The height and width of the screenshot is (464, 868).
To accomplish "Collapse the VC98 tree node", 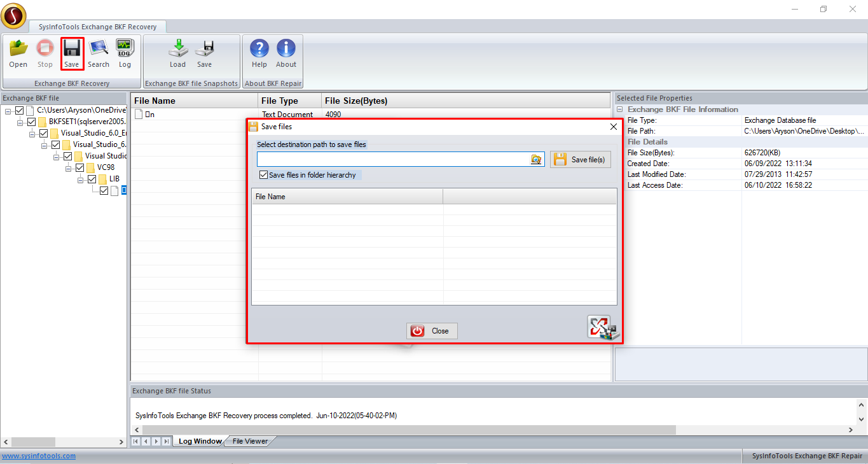I will (x=69, y=168).
